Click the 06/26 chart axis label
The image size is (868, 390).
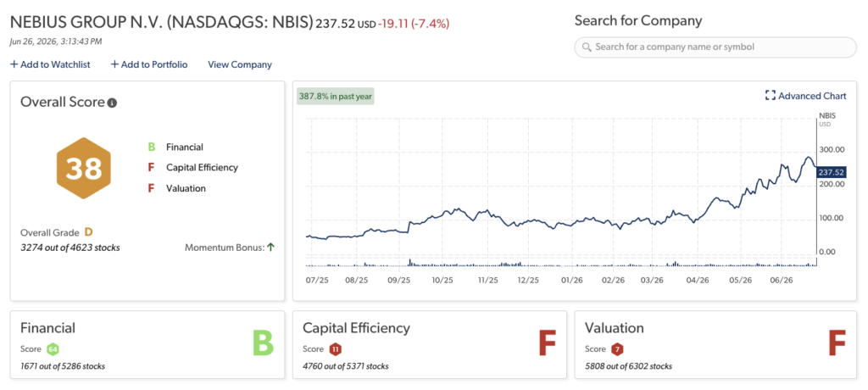pyautogui.click(x=782, y=281)
